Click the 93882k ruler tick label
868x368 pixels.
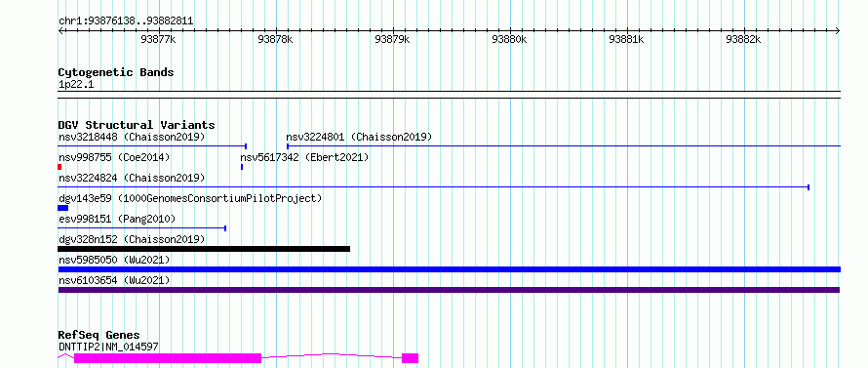(743, 39)
